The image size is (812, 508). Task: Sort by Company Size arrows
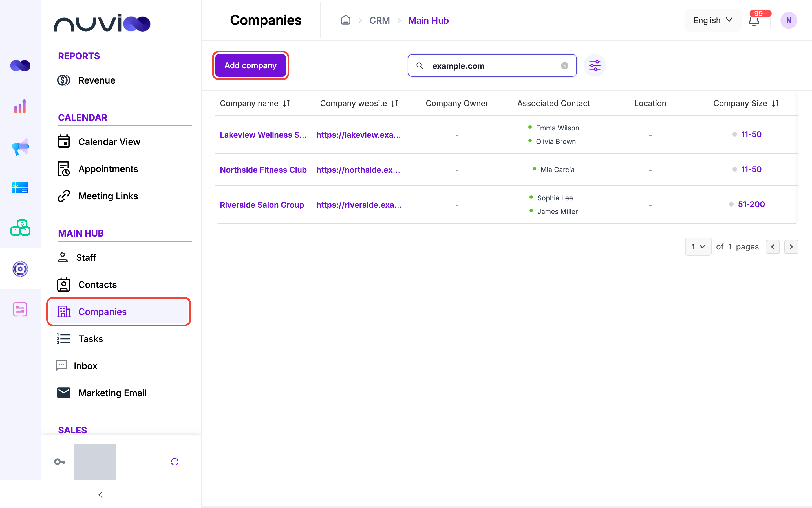[x=775, y=103]
